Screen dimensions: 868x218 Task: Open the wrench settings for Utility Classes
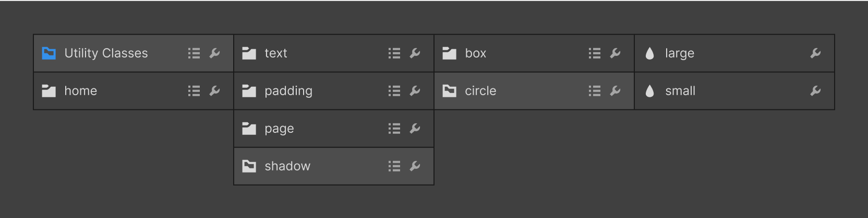214,53
